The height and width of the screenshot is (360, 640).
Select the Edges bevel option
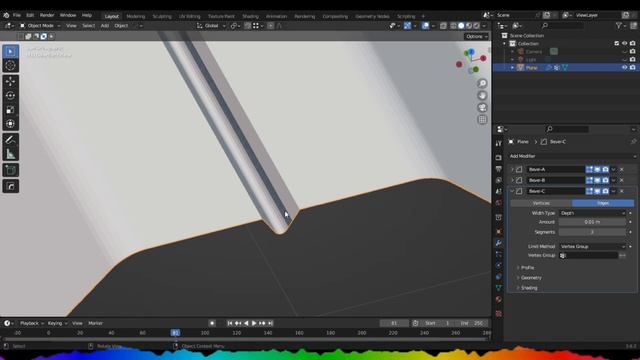(x=603, y=203)
